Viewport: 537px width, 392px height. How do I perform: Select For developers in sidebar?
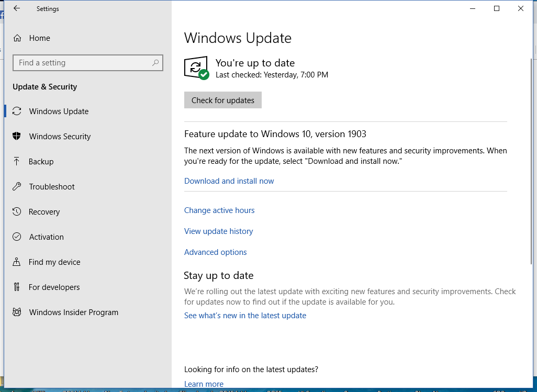88,287
